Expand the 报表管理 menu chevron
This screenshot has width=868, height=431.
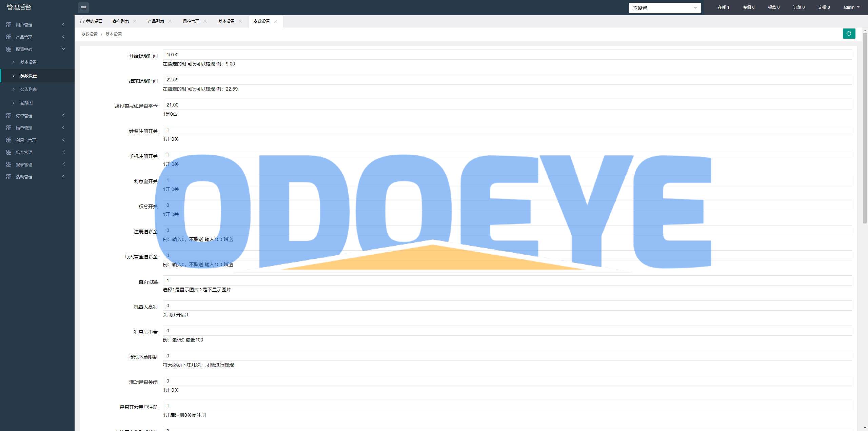click(x=63, y=164)
